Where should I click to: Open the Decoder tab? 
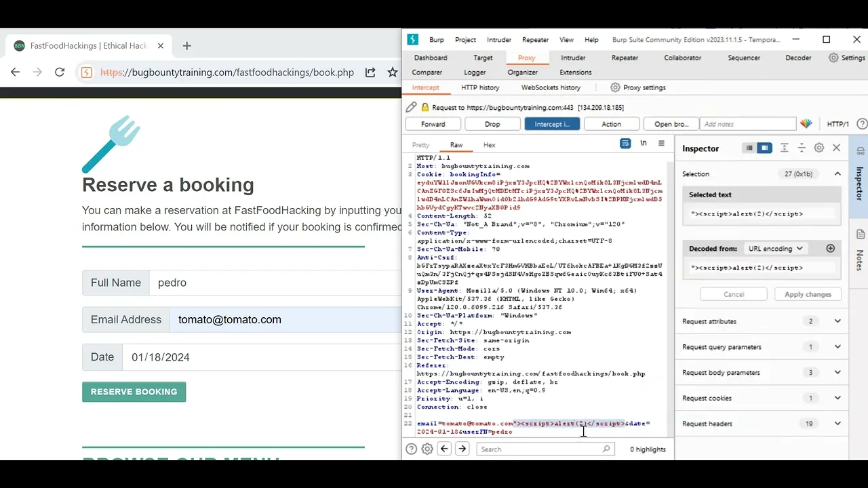click(798, 58)
